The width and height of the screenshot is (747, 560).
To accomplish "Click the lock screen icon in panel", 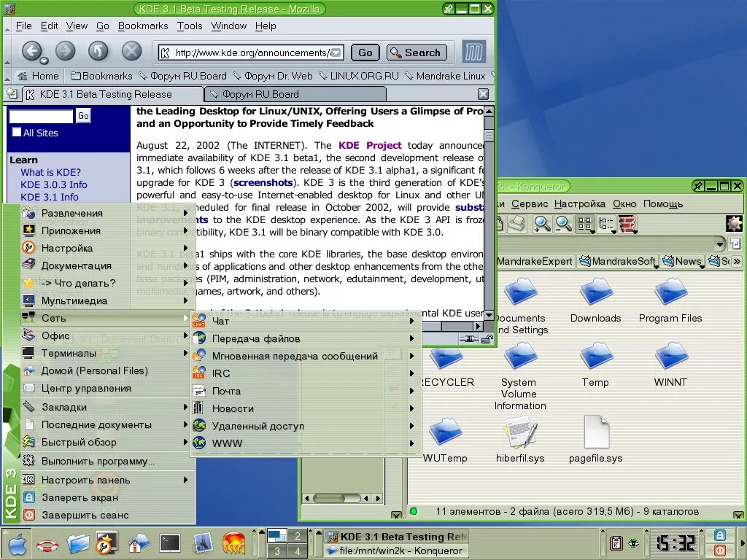I will [x=720, y=535].
